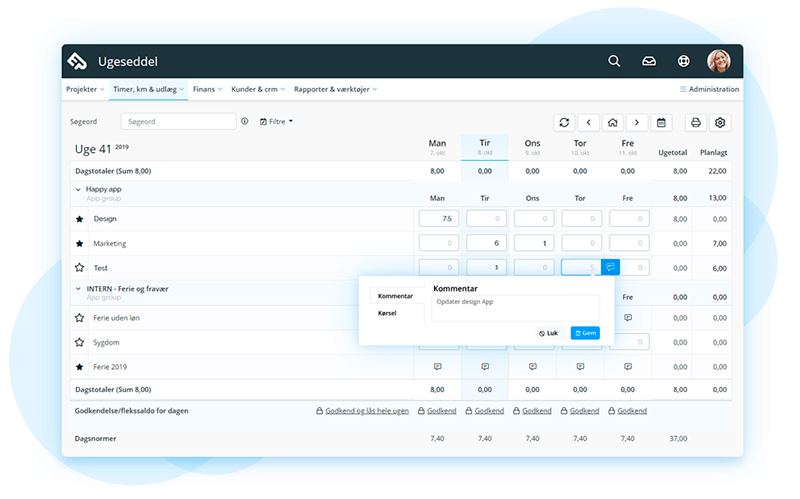Screen dimensions: 800x499
Task: Select the Tir column header
Action: coord(485,147)
